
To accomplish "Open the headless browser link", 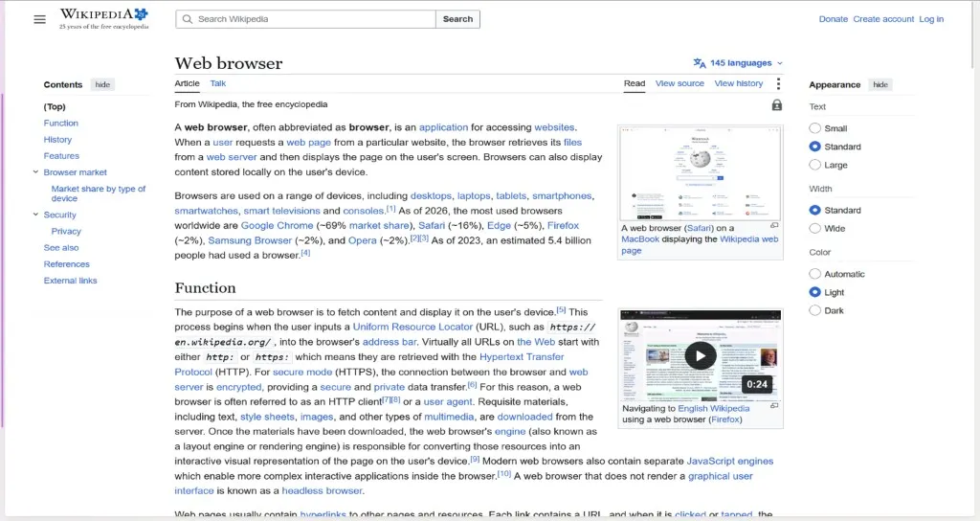I will click(x=322, y=491).
